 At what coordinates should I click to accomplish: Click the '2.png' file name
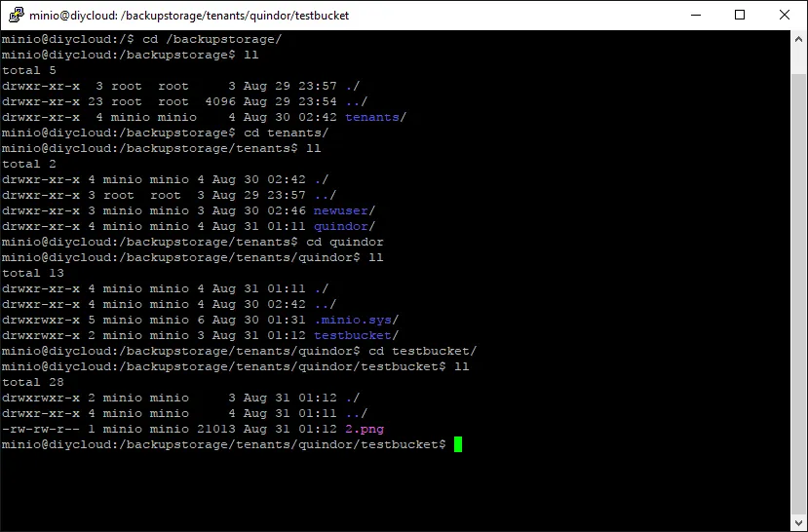click(365, 429)
